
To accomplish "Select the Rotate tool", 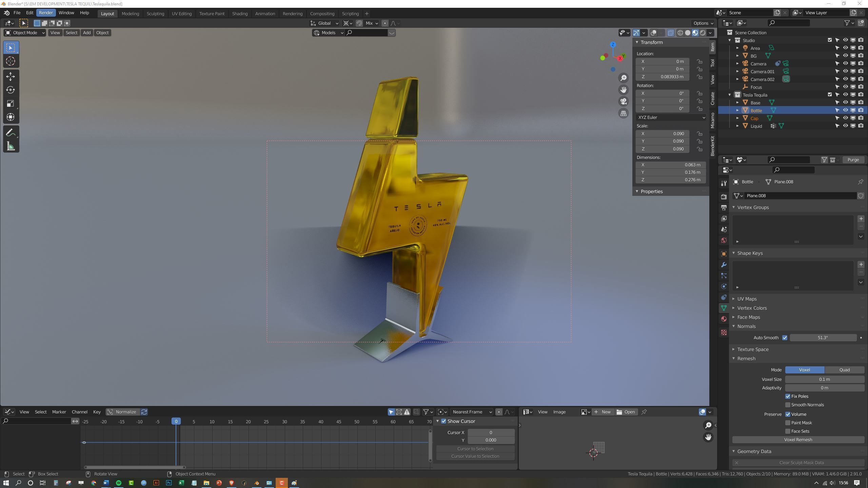I will 11,90.
